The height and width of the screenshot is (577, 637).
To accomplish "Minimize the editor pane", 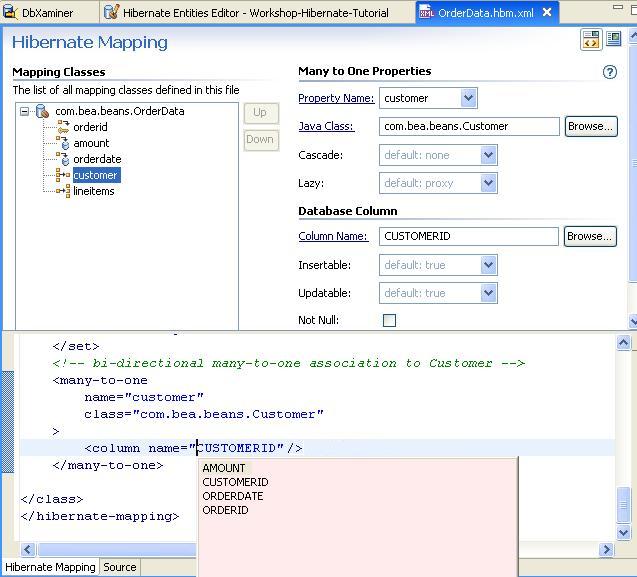I will (618, 7).
